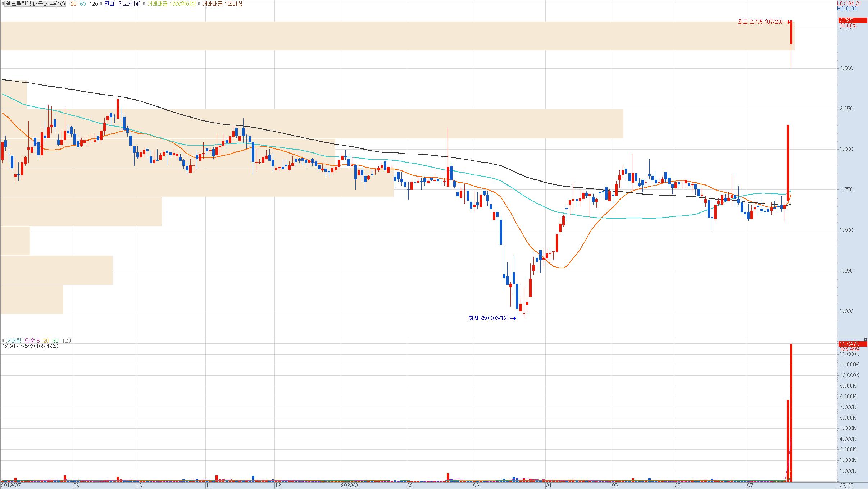Click indicator handle before 웰크론한텍 매물대
The width and height of the screenshot is (868, 489).
3,4
